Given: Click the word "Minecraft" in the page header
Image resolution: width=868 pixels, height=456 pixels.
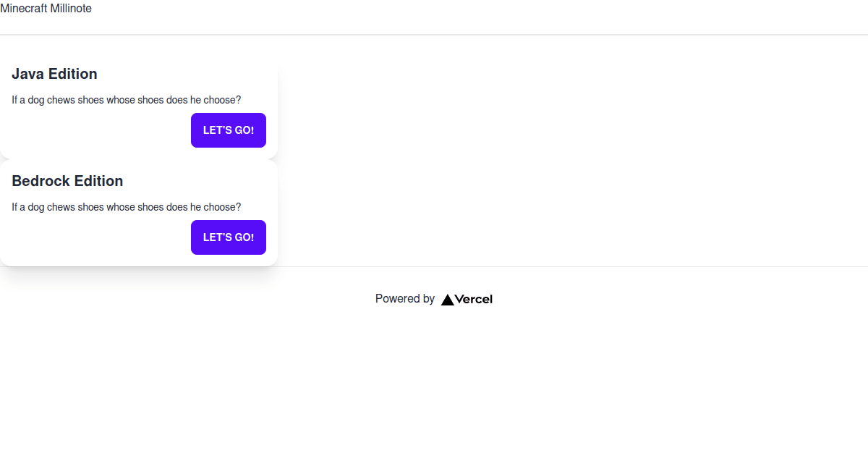Looking at the screenshot, I should click(23, 9).
